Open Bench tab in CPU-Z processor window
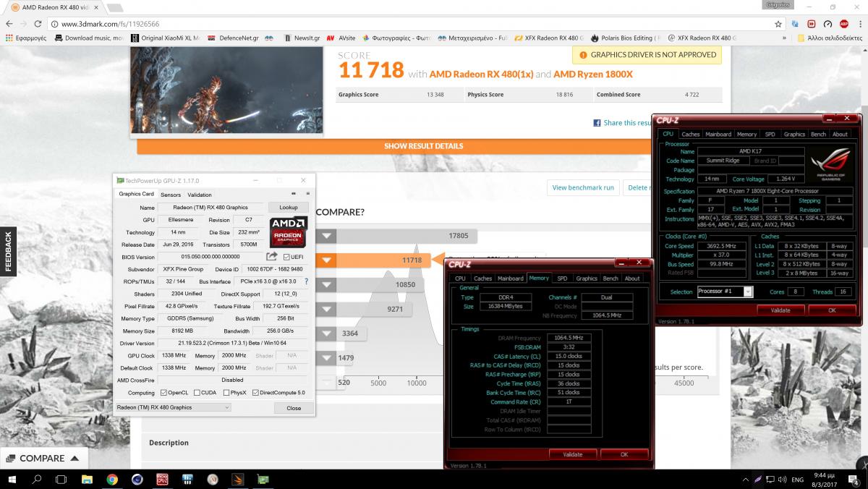The image size is (868, 489). click(818, 134)
